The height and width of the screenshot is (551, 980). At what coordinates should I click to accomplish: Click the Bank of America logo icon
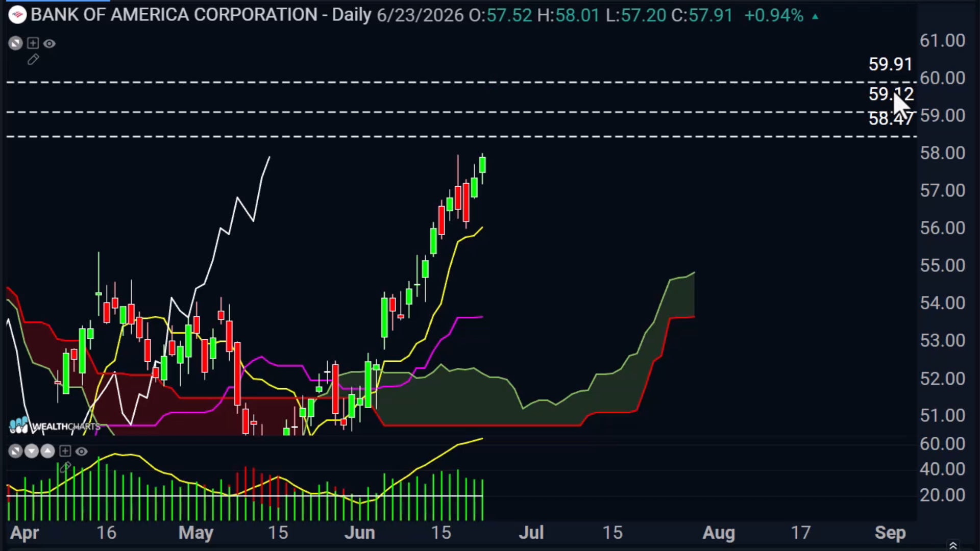pyautogui.click(x=17, y=15)
